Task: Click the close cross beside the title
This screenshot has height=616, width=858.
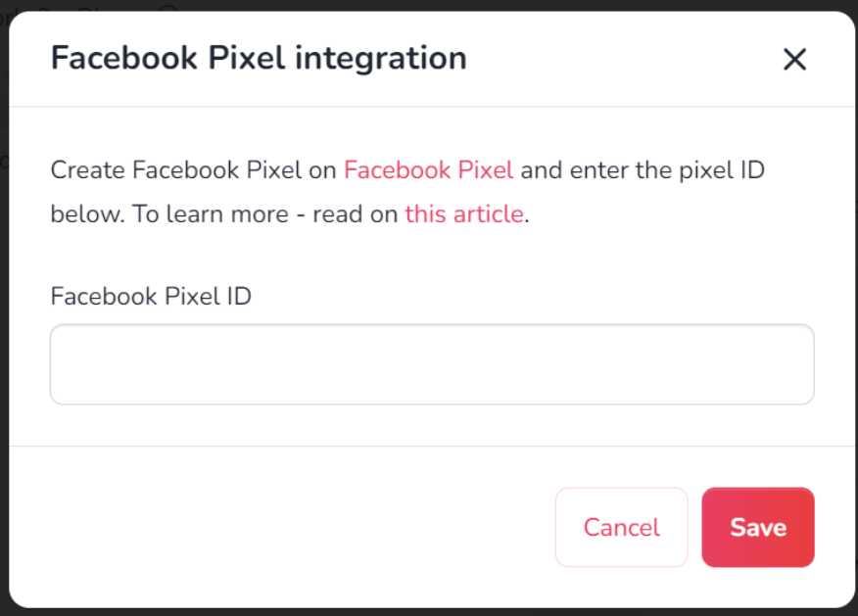Action: [794, 59]
